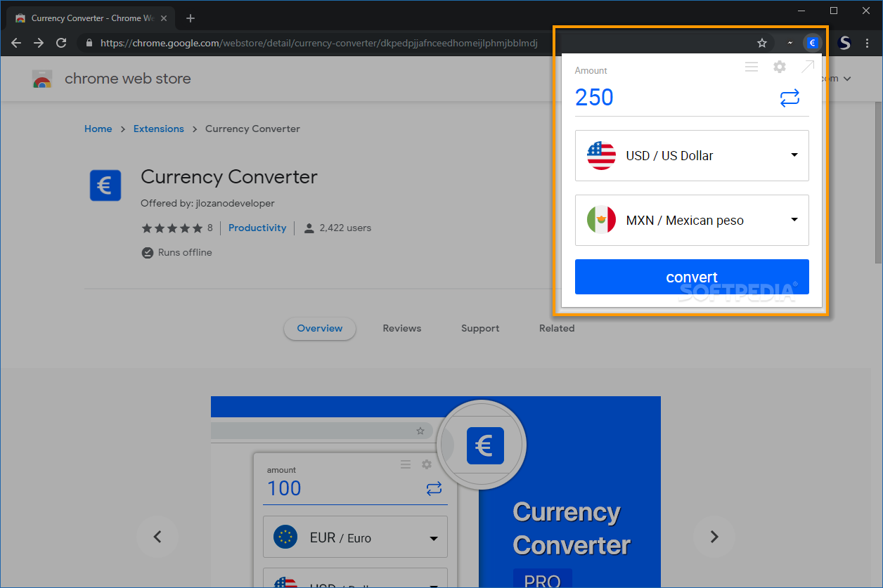
Task: Click the Offered by jlozanodeveloper text
Action: point(207,203)
